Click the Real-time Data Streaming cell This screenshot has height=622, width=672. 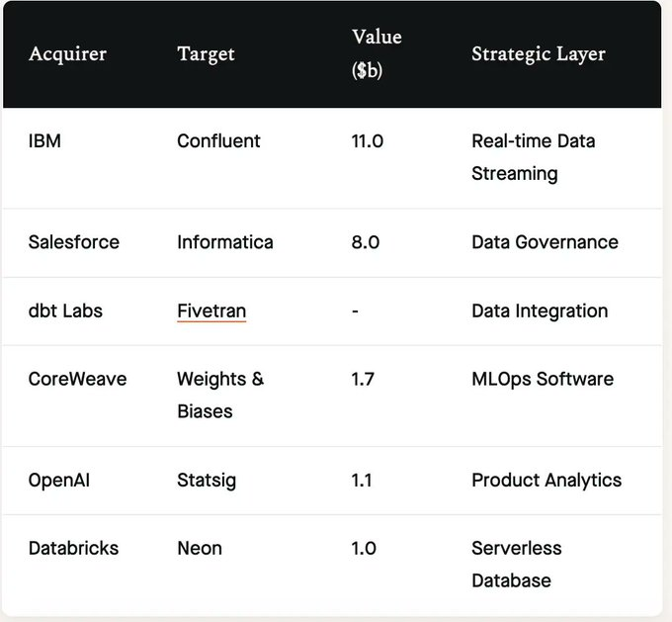coord(534,157)
